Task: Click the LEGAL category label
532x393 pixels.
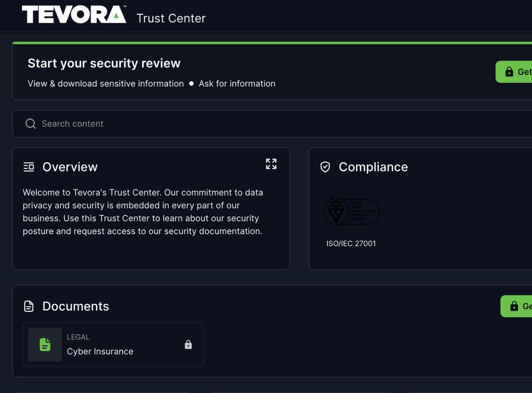Action: point(78,337)
